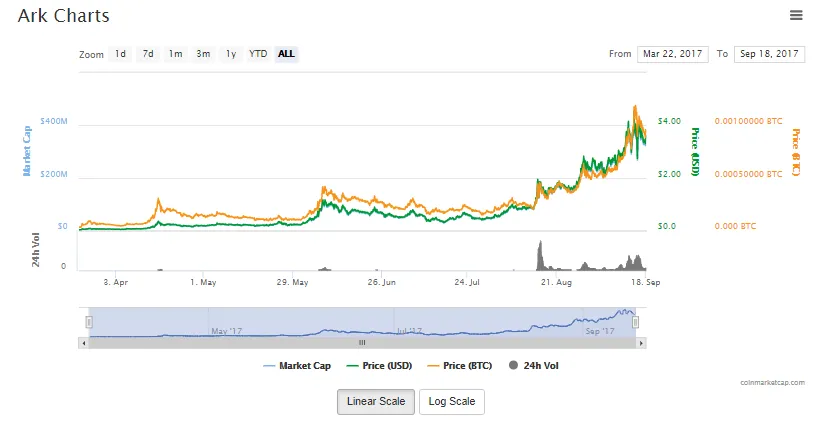This screenshot has height=433, width=820.
Task: Click the '21. Aug' date label
Action: click(x=556, y=282)
